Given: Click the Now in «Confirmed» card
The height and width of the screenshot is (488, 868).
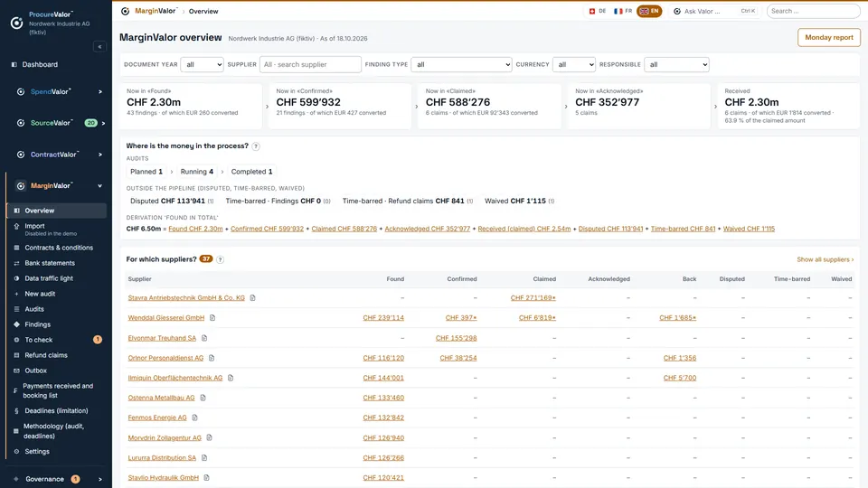Looking at the screenshot, I should (340, 106).
